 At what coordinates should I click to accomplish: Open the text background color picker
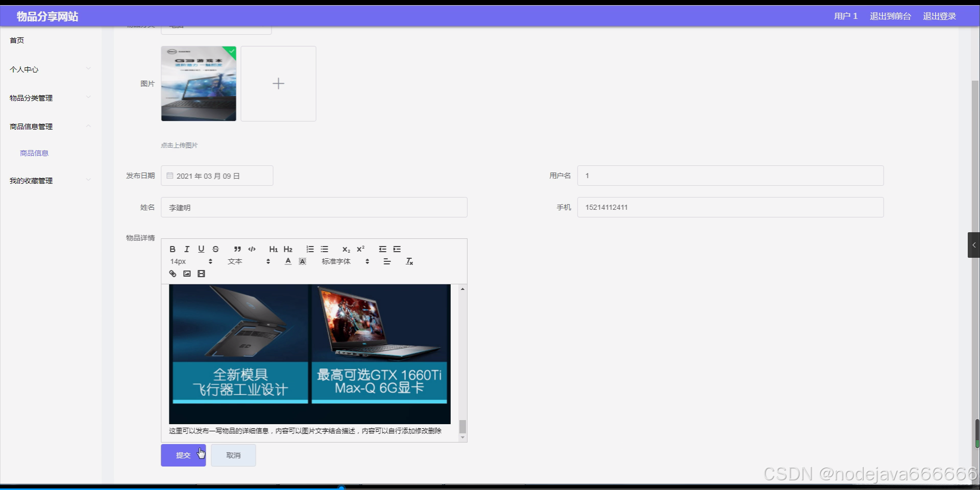tap(302, 261)
